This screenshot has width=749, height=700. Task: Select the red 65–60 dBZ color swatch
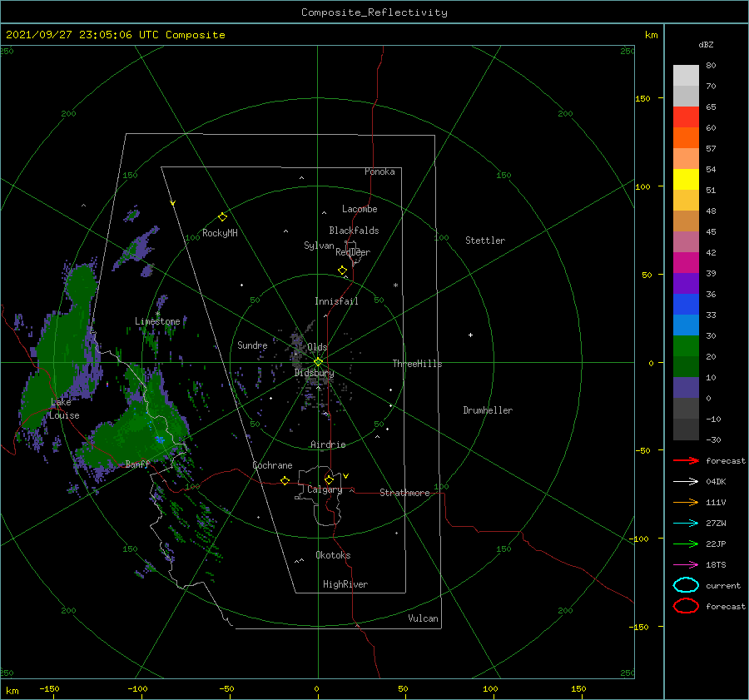(686, 117)
